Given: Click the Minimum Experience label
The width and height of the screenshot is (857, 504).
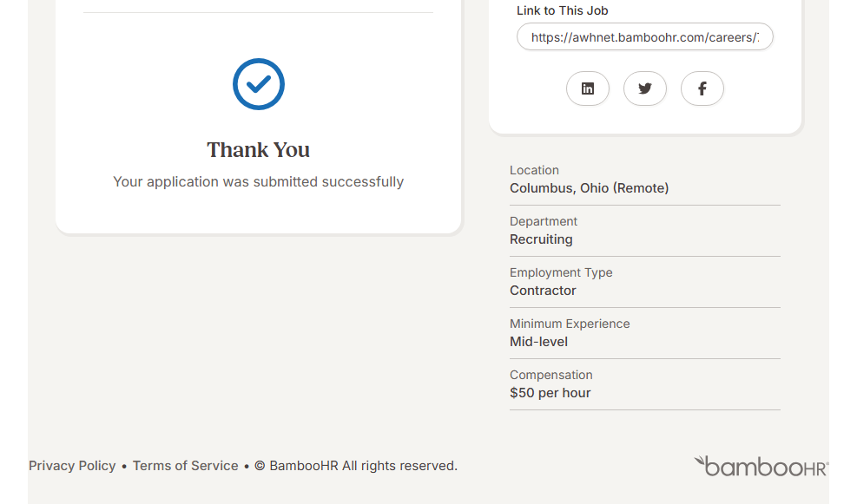Looking at the screenshot, I should [x=570, y=324].
